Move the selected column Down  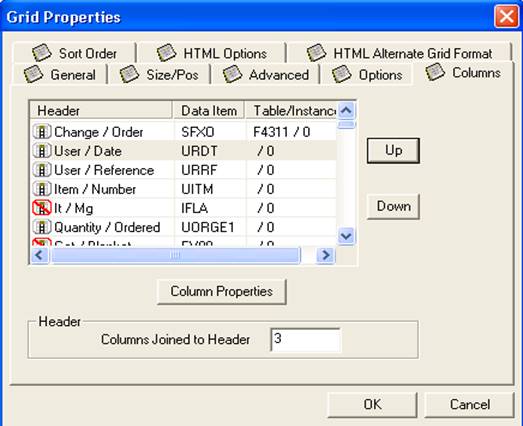pyautogui.click(x=393, y=206)
